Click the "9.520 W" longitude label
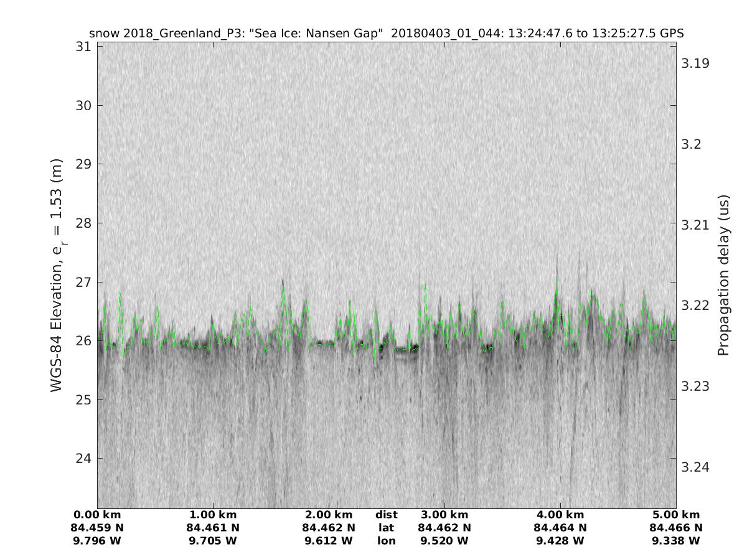The width and height of the screenshot is (747, 560). pyautogui.click(x=444, y=541)
